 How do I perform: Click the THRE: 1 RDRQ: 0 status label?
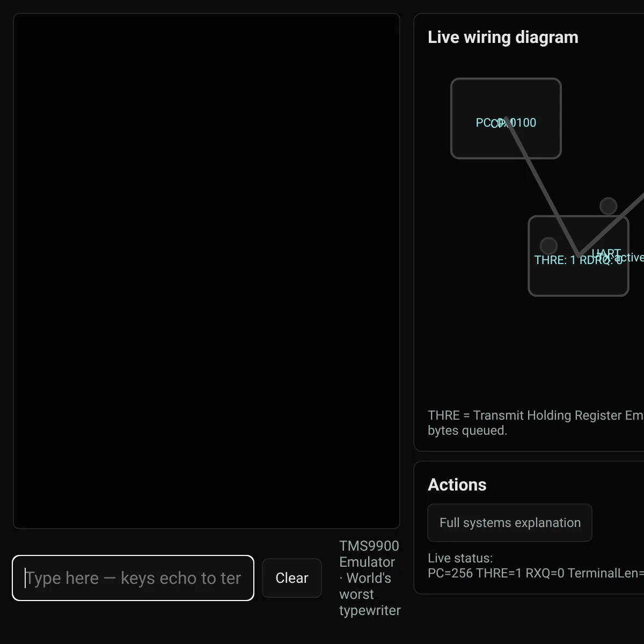point(578,260)
